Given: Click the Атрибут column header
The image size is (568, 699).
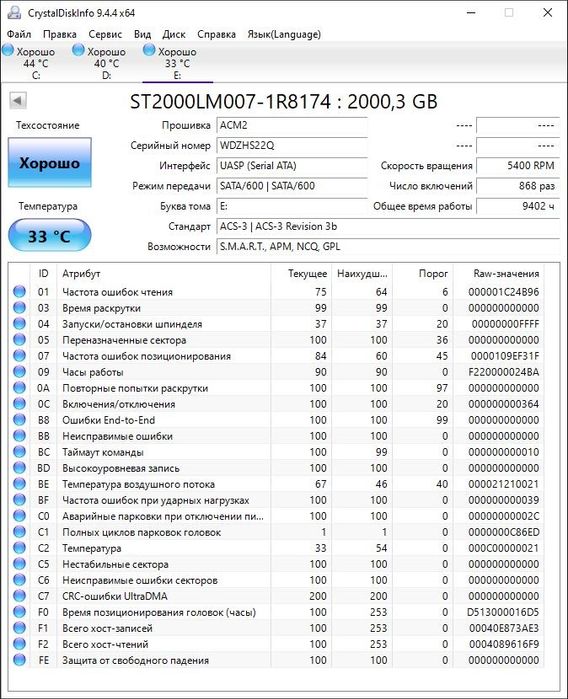Looking at the screenshot, I should pyautogui.click(x=164, y=273).
